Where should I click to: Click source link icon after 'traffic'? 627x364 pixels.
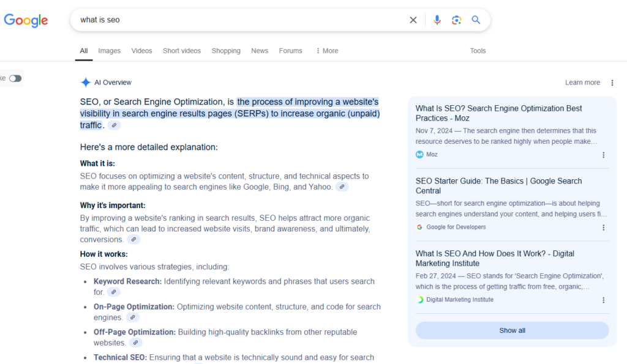point(114,125)
